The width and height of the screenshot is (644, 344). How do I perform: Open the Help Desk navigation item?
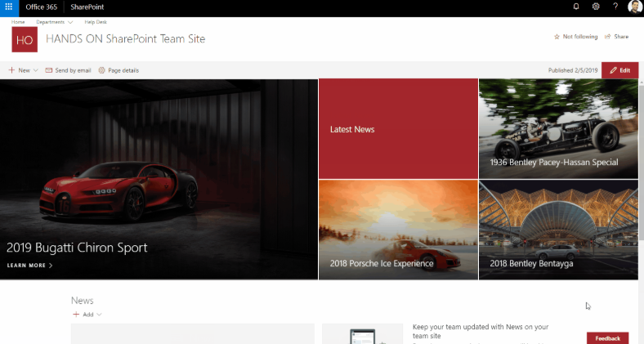coord(96,22)
